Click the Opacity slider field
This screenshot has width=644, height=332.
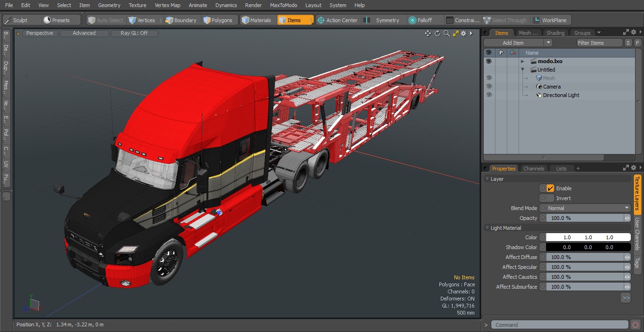[x=585, y=218]
